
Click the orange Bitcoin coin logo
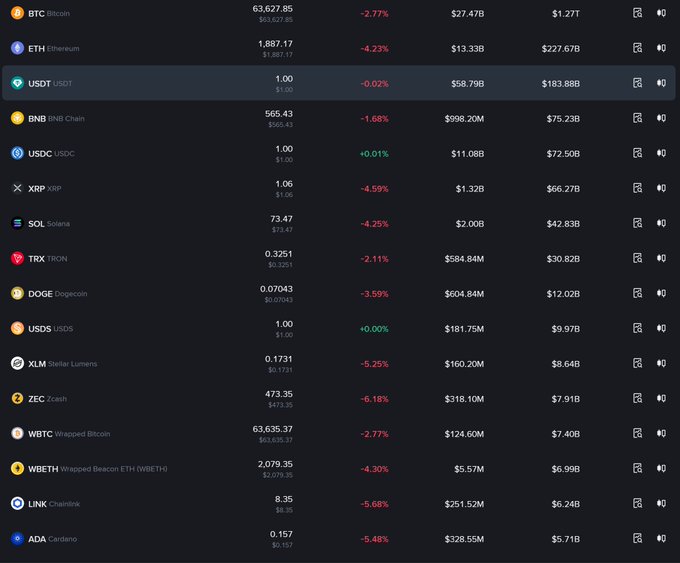(x=17, y=13)
